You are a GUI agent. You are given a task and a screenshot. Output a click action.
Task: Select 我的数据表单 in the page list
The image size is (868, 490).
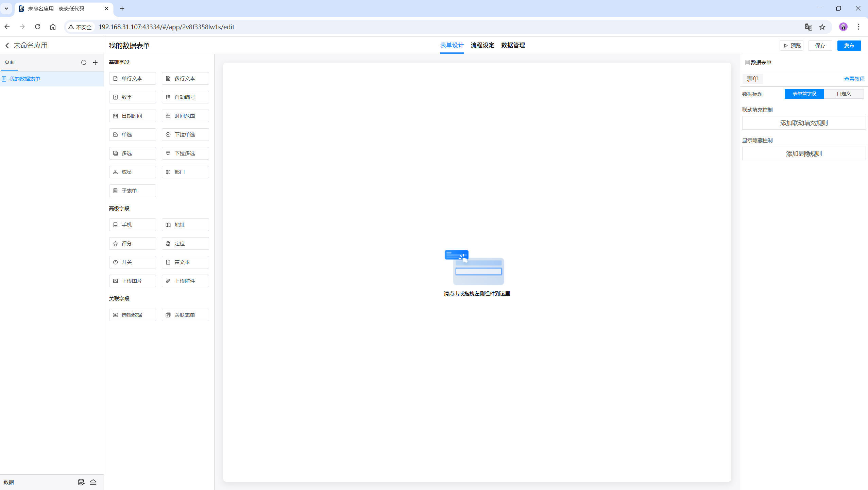coord(24,79)
